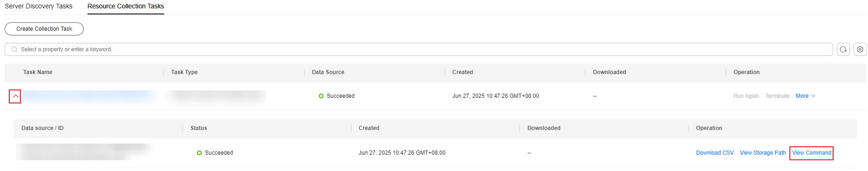868x171 pixels.
Task: Click Run Again in Operation column
Action: [x=746, y=96]
